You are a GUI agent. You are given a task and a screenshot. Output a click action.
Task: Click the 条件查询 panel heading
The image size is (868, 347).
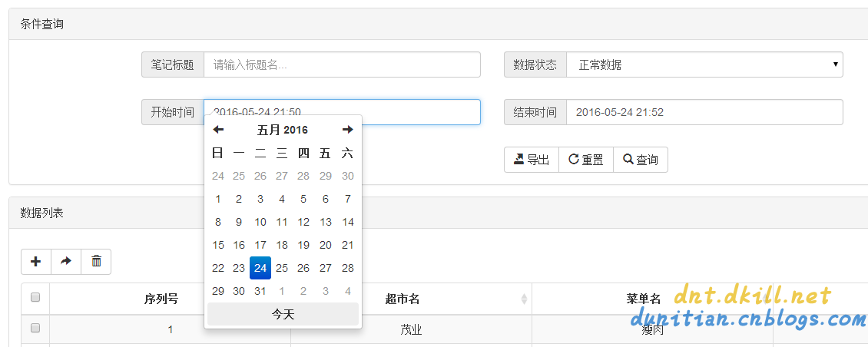[42, 24]
